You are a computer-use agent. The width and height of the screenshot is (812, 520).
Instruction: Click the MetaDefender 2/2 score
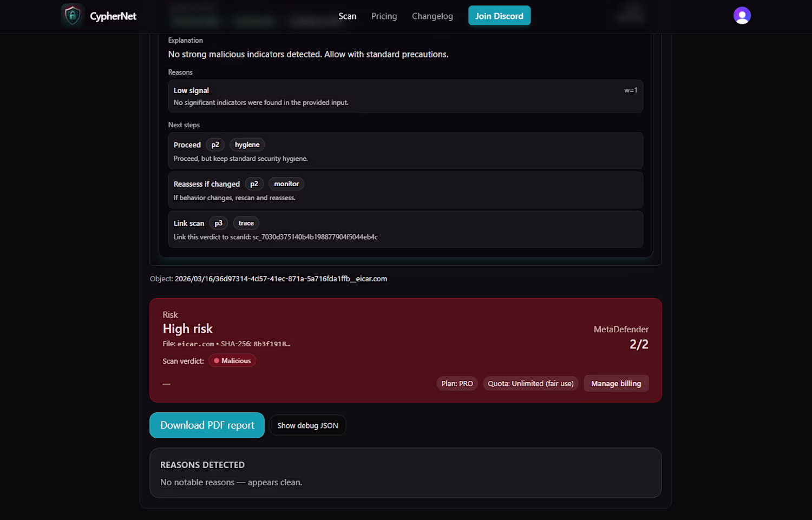tap(639, 344)
